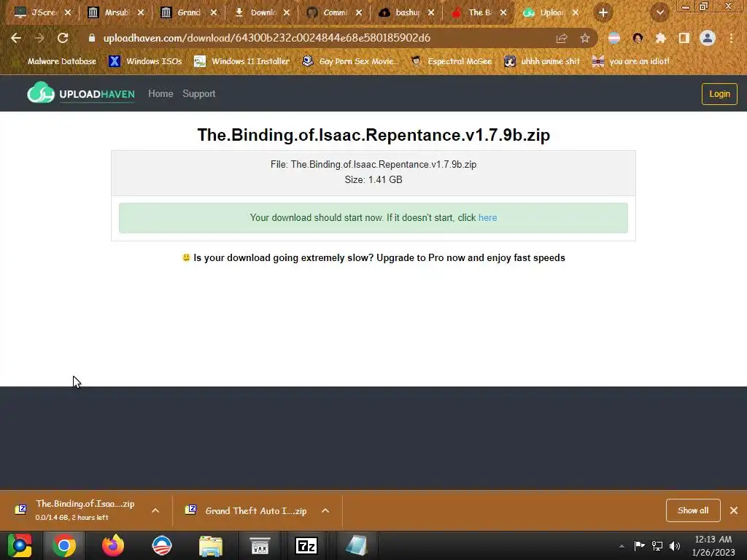View site information via padlock icon
This screenshot has height=560, width=747.
(92, 38)
